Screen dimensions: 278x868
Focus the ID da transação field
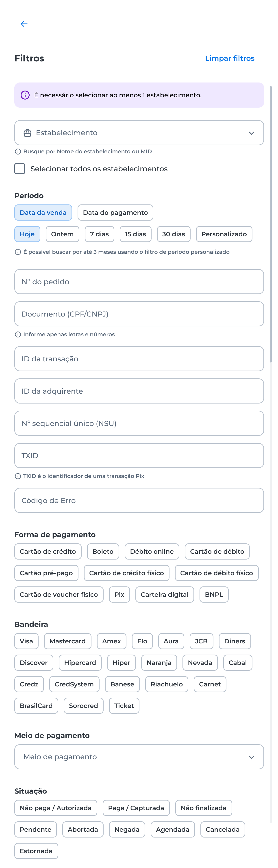[139, 359]
